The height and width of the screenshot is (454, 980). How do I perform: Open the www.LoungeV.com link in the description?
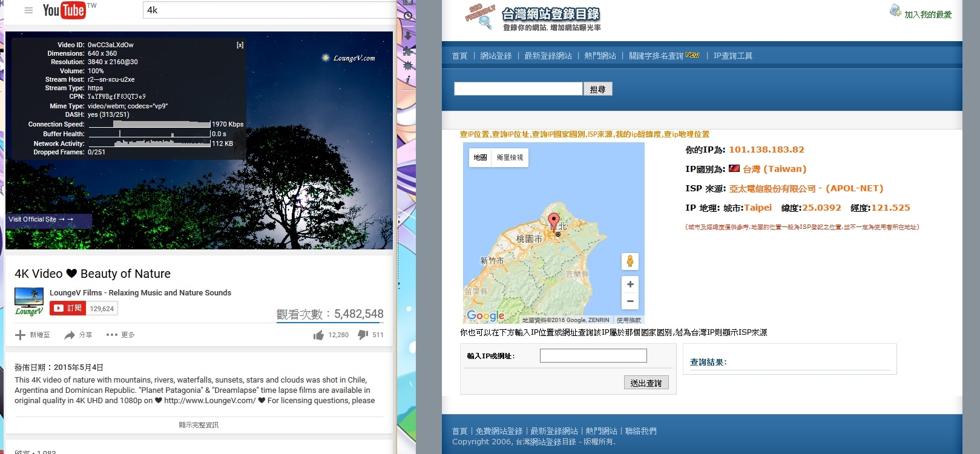[209, 401]
